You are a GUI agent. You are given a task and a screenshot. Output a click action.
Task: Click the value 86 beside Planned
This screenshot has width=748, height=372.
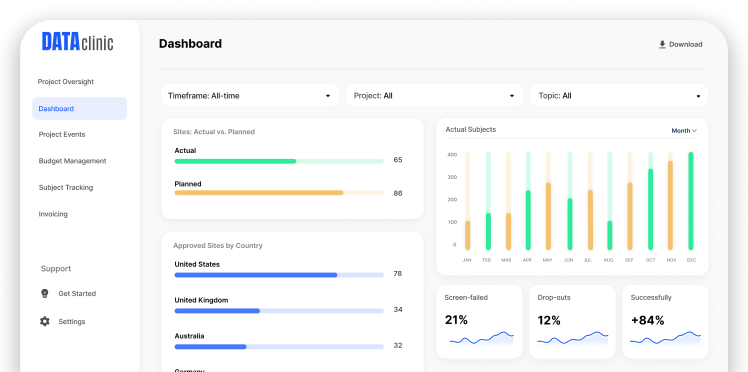pos(398,193)
